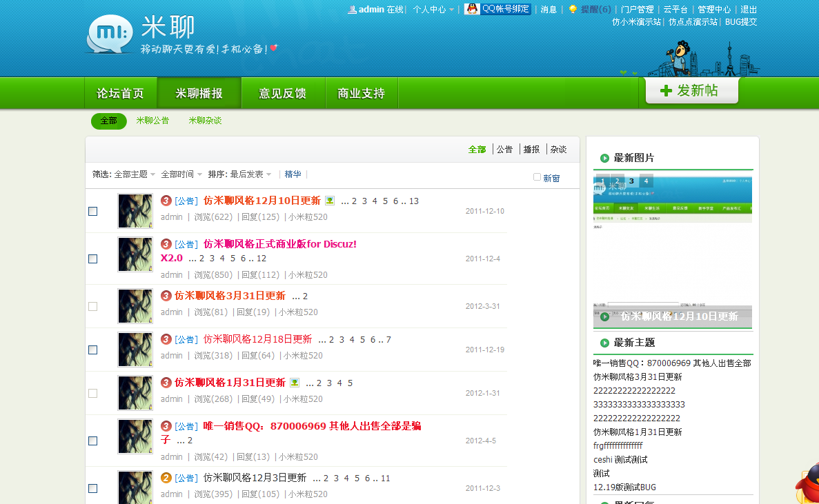Open the 12.19版测试BUG latest topic

pyautogui.click(x=624, y=487)
